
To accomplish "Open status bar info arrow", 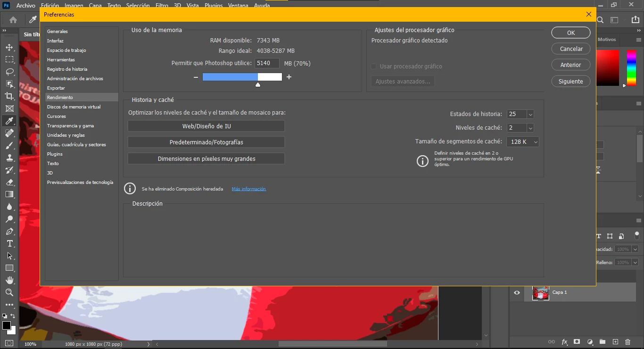I will coord(149,344).
